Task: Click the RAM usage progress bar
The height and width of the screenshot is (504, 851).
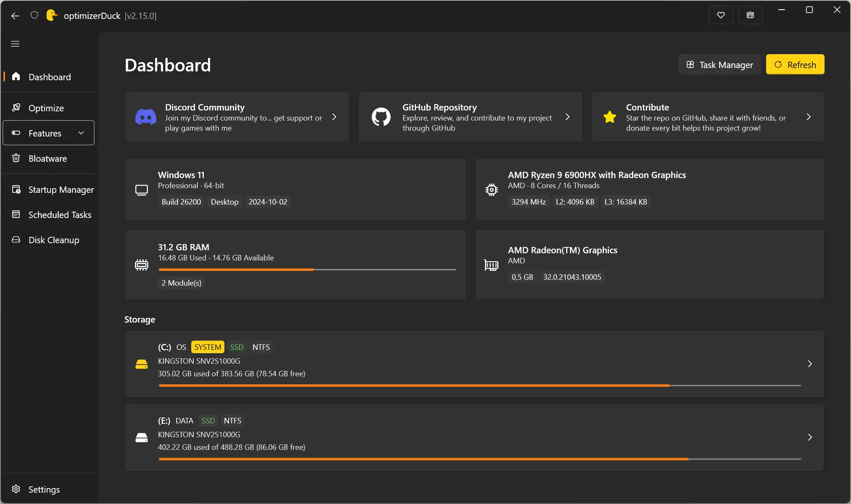Action: 307,270
